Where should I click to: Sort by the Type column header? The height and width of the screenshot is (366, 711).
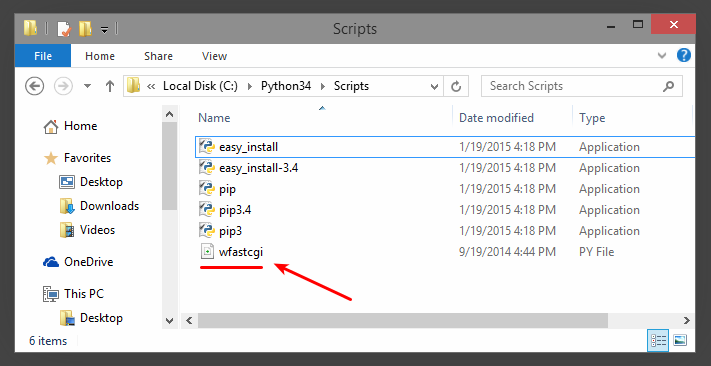[x=592, y=118]
